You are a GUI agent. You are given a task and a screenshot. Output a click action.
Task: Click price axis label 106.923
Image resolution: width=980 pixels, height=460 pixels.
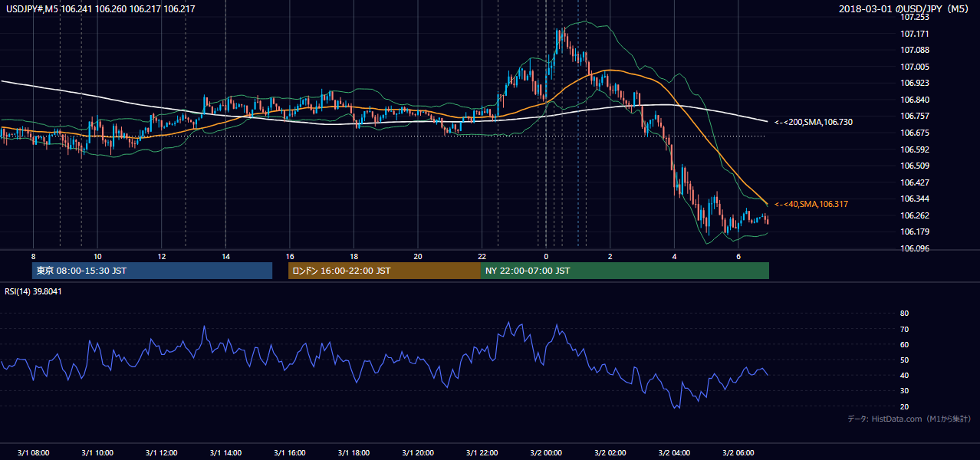915,83
